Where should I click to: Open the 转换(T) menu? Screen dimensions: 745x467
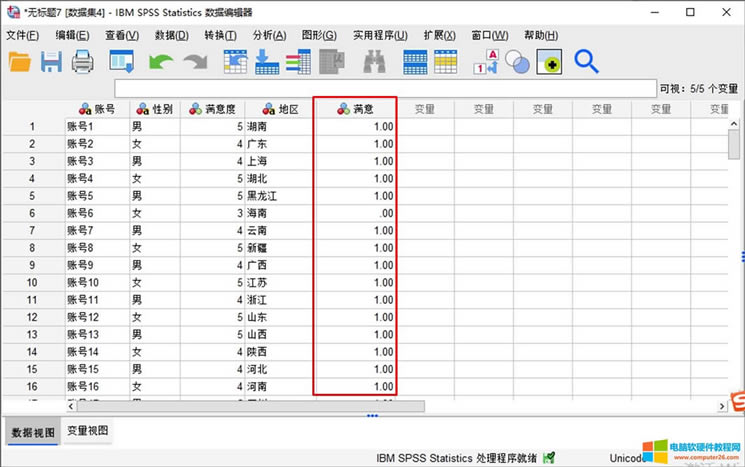click(220, 36)
